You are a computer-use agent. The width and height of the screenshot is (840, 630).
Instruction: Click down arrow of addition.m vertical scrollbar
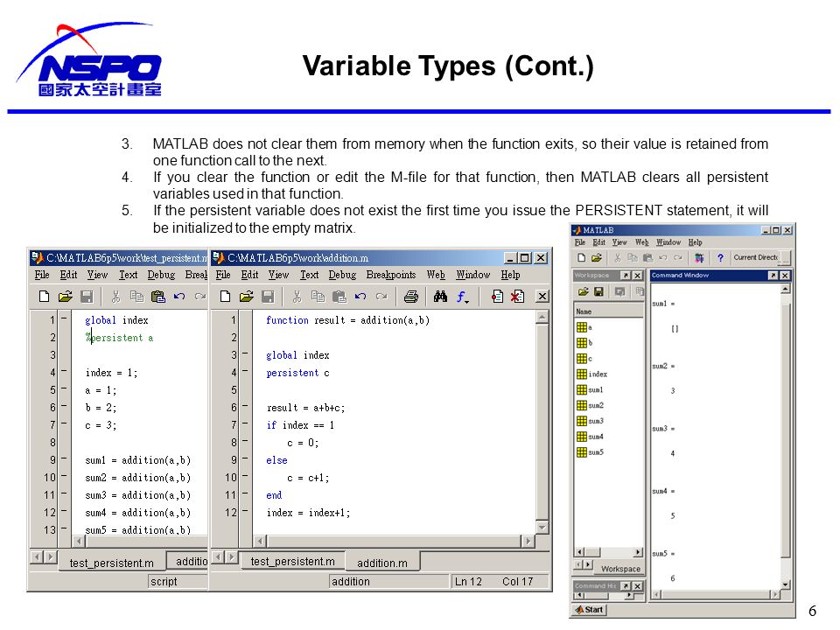pos(542,528)
